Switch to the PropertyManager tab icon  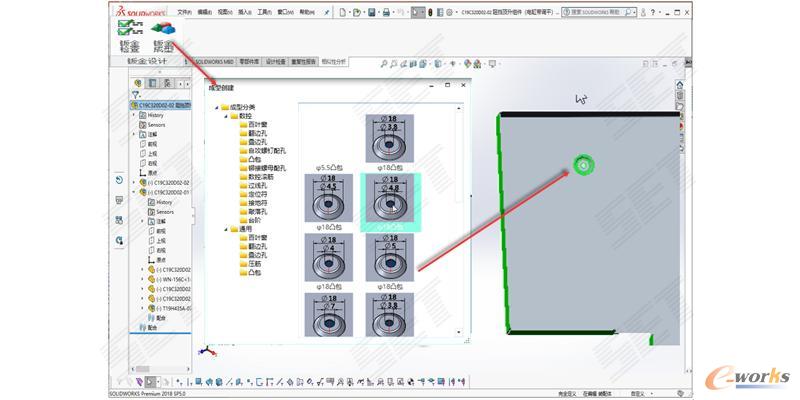153,83
